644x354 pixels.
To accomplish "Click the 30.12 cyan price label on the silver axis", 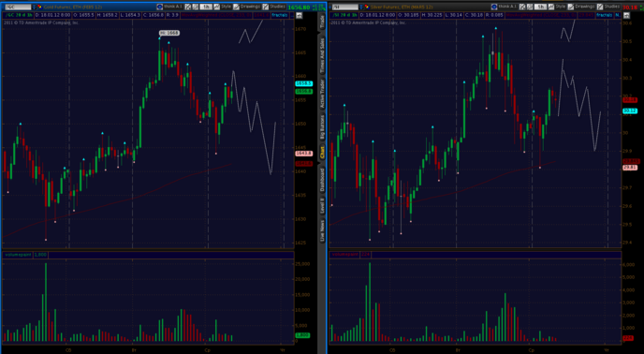I will pyautogui.click(x=630, y=111).
